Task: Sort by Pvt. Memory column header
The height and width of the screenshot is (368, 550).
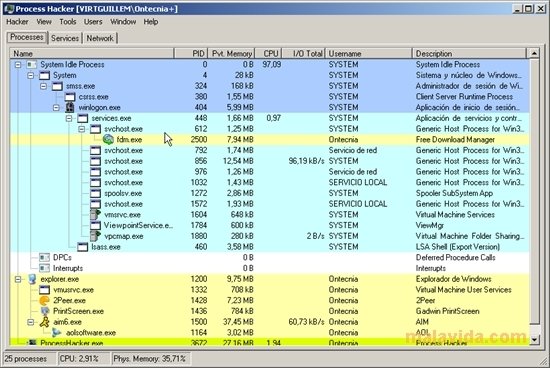Action: click(231, 54)
